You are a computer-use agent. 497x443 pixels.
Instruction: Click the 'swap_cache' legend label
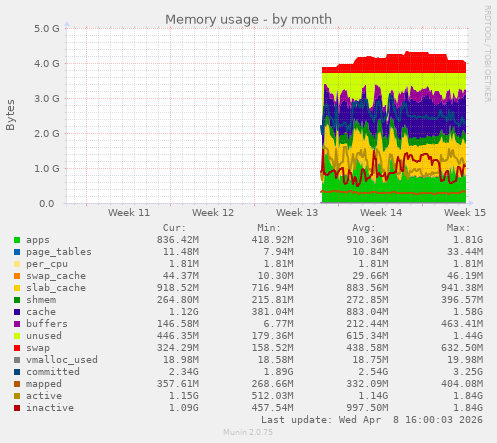(x=56, y=276)
